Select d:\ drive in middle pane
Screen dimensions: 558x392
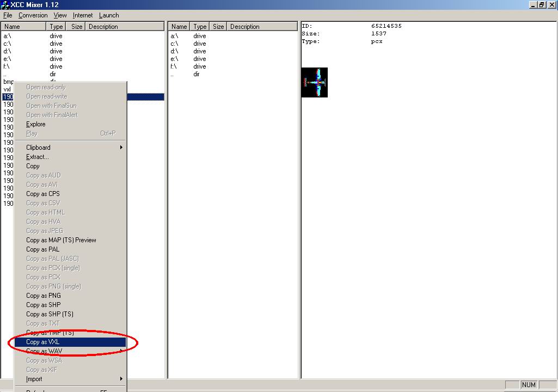click(x=174, y=51)
